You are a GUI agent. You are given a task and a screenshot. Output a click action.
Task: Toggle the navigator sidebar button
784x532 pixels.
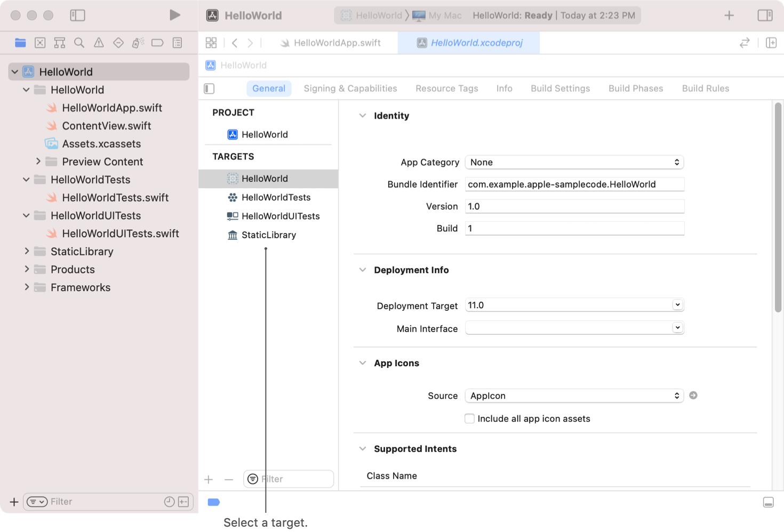(77, 15)
